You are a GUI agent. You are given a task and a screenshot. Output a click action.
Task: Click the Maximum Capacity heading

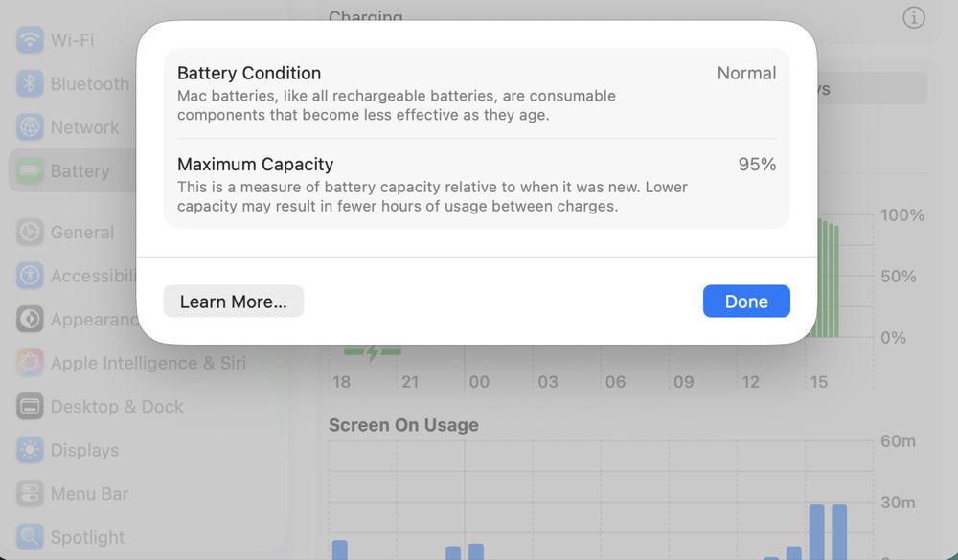[256, 165]
